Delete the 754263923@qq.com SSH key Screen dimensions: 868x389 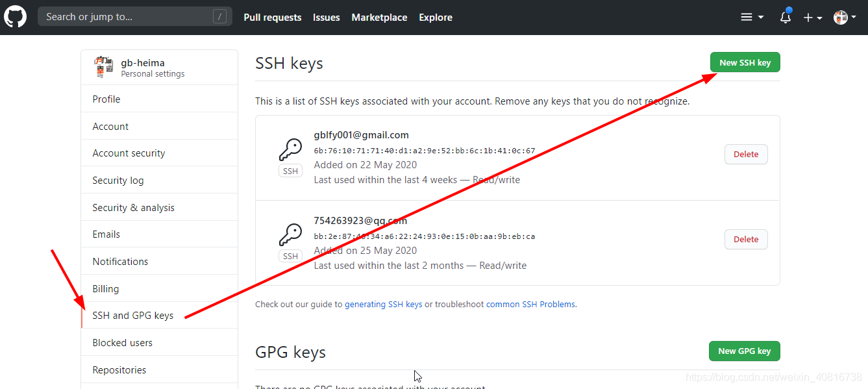[746, 239]
